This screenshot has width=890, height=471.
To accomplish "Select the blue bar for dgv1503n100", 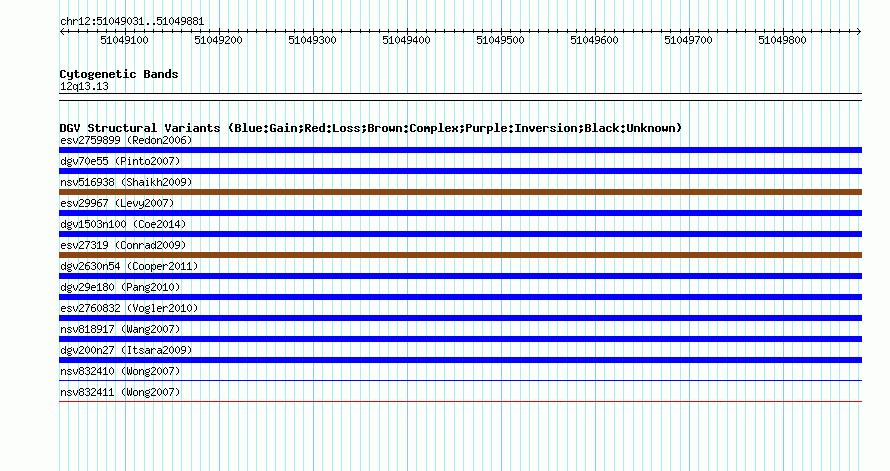I will [x=460, y=234].
